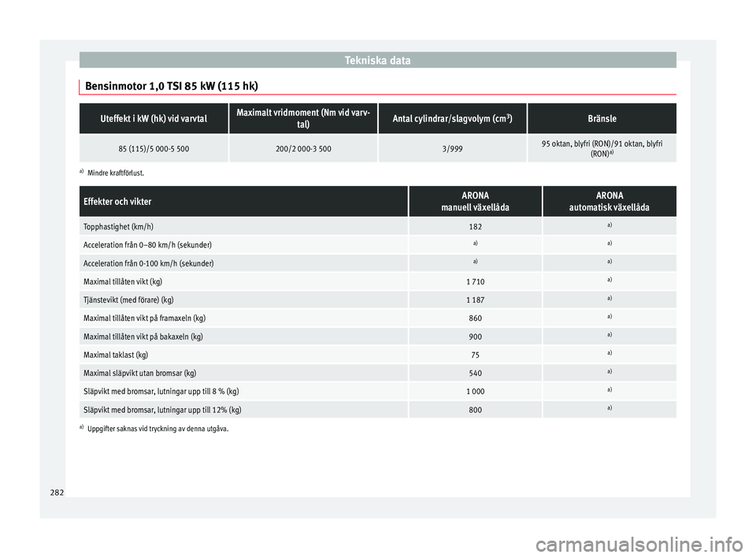Click the footnote 'Uppgifter saknas vid tryckning av denna utgåva.'

(158, 429)
